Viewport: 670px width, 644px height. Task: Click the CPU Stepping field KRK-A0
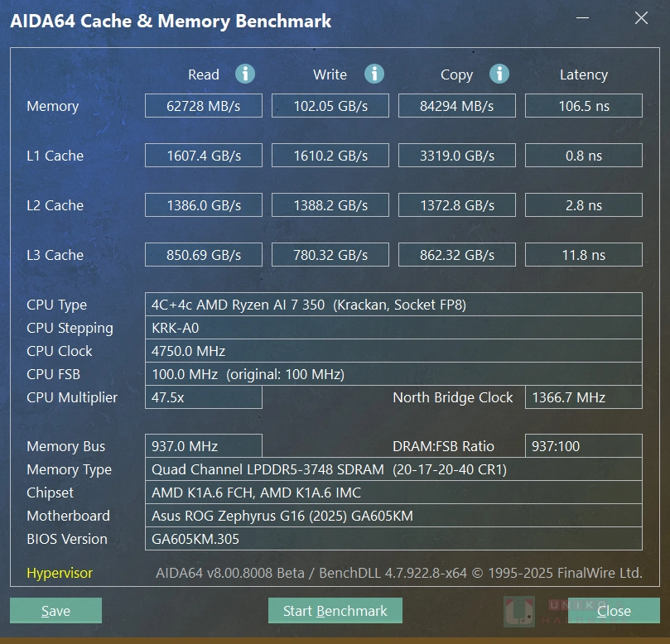(393, 328)
